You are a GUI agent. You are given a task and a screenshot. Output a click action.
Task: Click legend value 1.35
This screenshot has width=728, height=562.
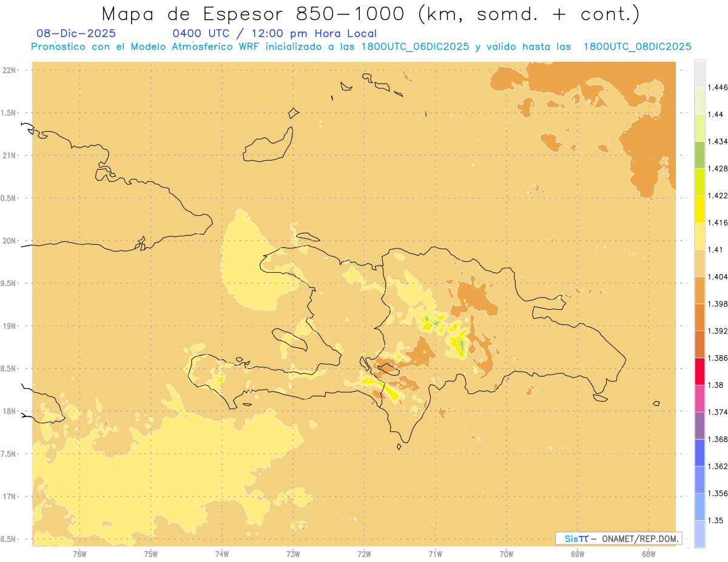715,520
